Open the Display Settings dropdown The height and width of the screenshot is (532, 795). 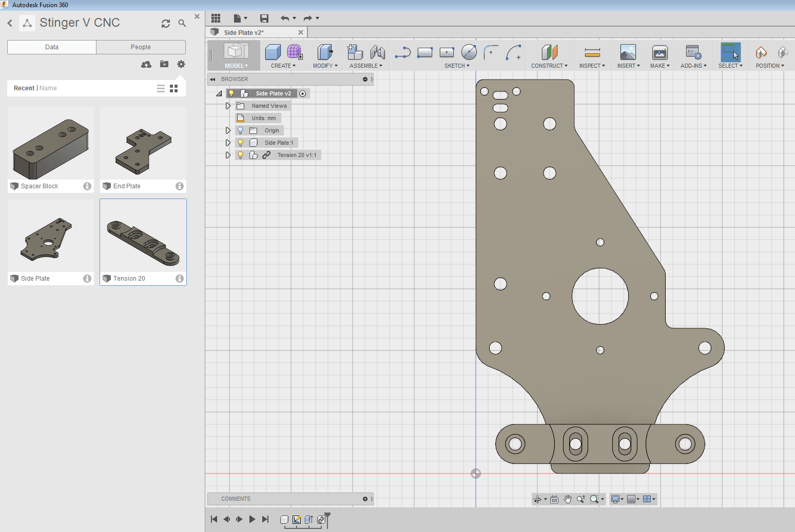click(616, 499)
